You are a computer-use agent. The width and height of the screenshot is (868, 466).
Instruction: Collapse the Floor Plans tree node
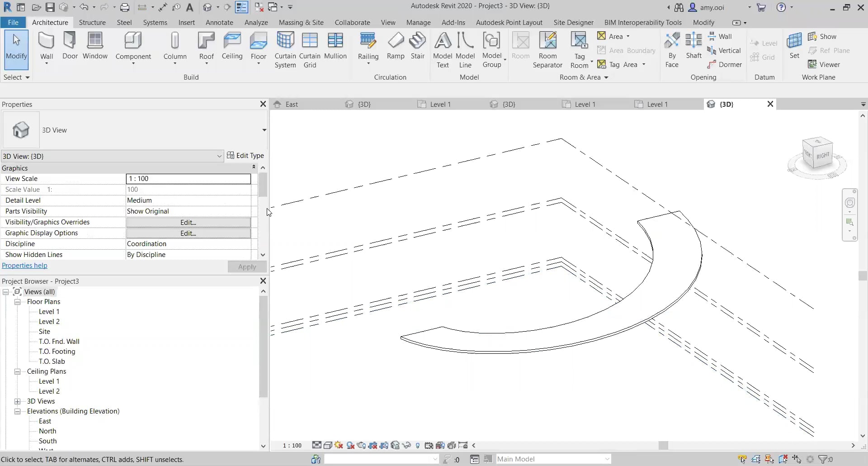18,302
